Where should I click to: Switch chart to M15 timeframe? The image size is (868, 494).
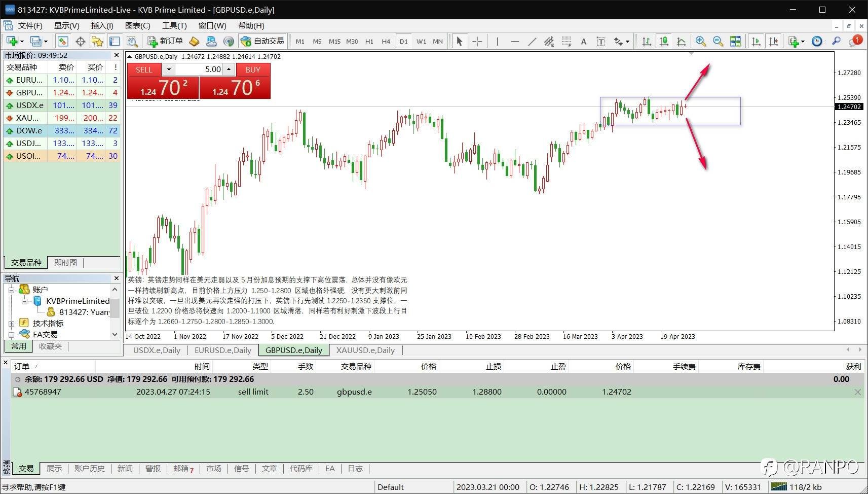(334, 42)
